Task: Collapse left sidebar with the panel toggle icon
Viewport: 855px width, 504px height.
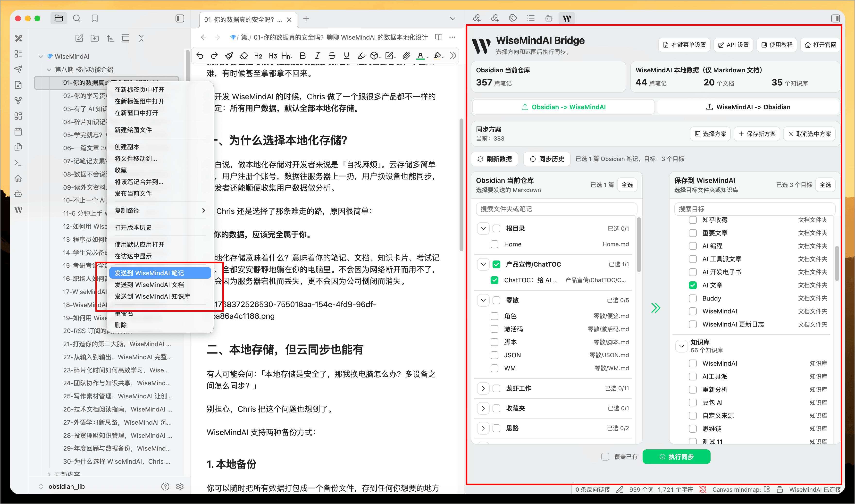Action: click(x=180, y=18)
